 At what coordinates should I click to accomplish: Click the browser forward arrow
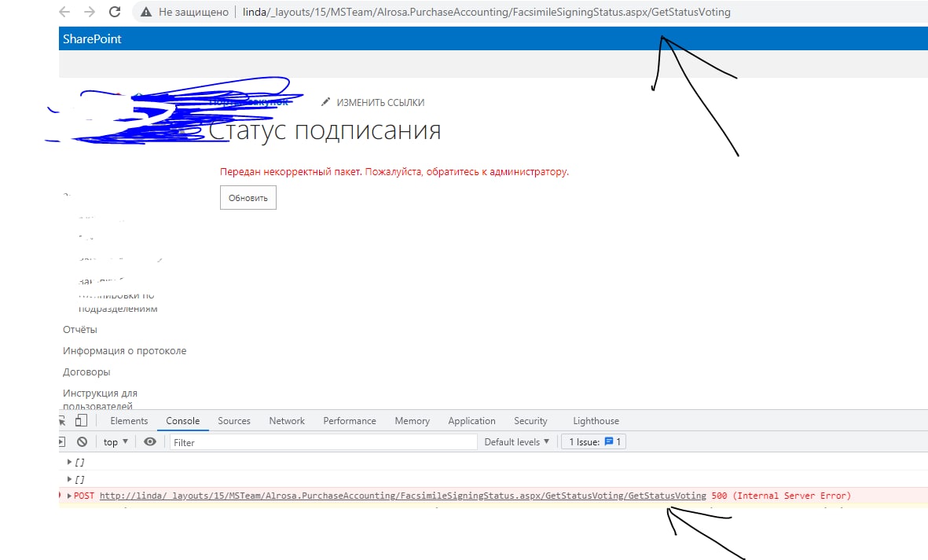coord(90,12)
